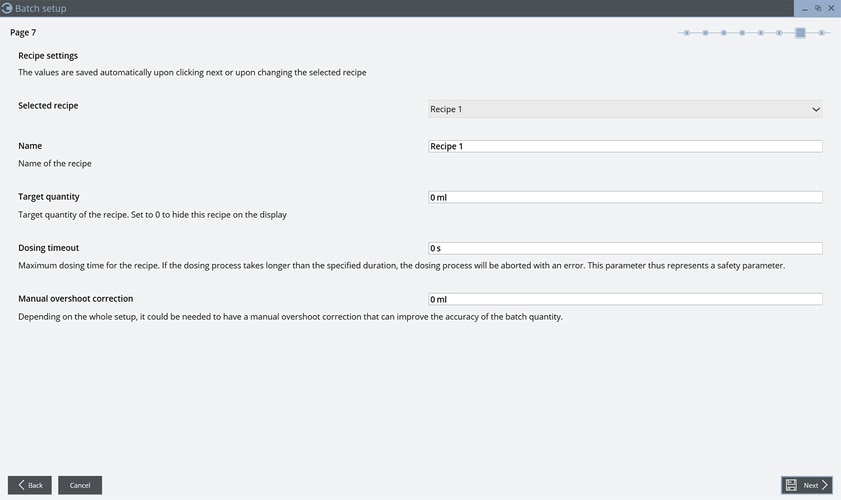This screenshot has height=500, width=841.
Task: Click the 'Selected recipe' label
Action: click(48, 105)
